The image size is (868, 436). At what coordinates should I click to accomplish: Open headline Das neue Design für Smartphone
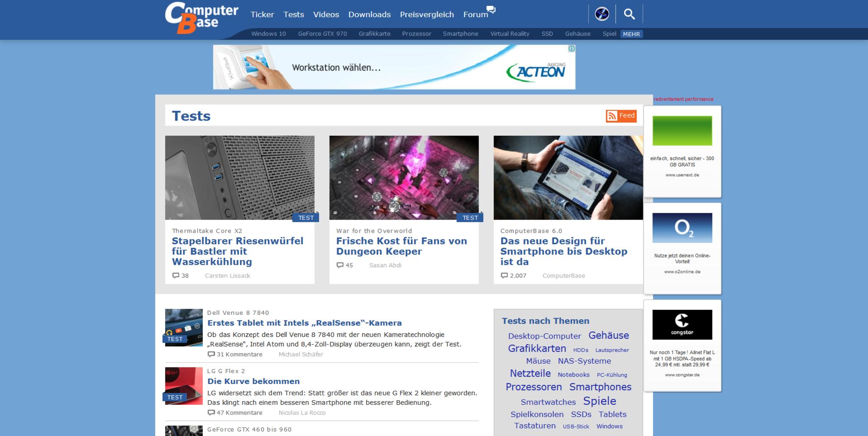click(x=564, y=251)
